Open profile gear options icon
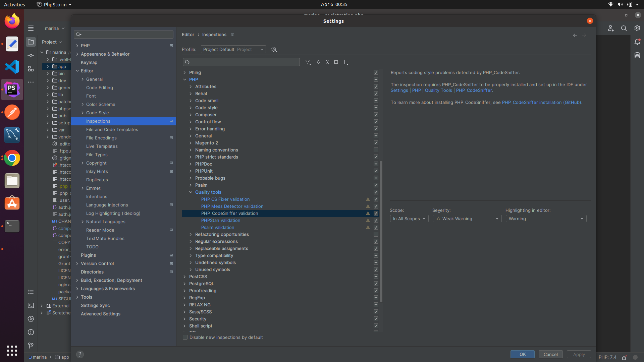 pos(274,50)
